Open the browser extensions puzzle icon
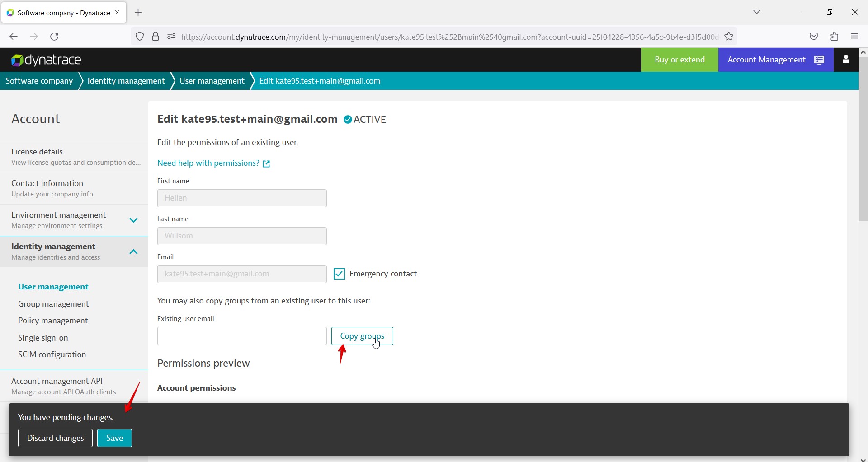Viewport: 868px width, 462px height. point(835,37)
